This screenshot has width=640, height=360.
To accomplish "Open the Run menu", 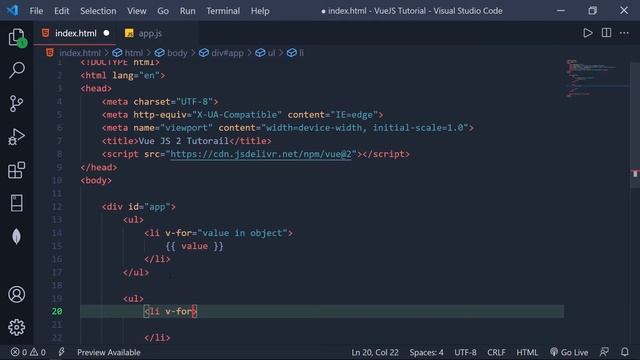I will 187,11.
